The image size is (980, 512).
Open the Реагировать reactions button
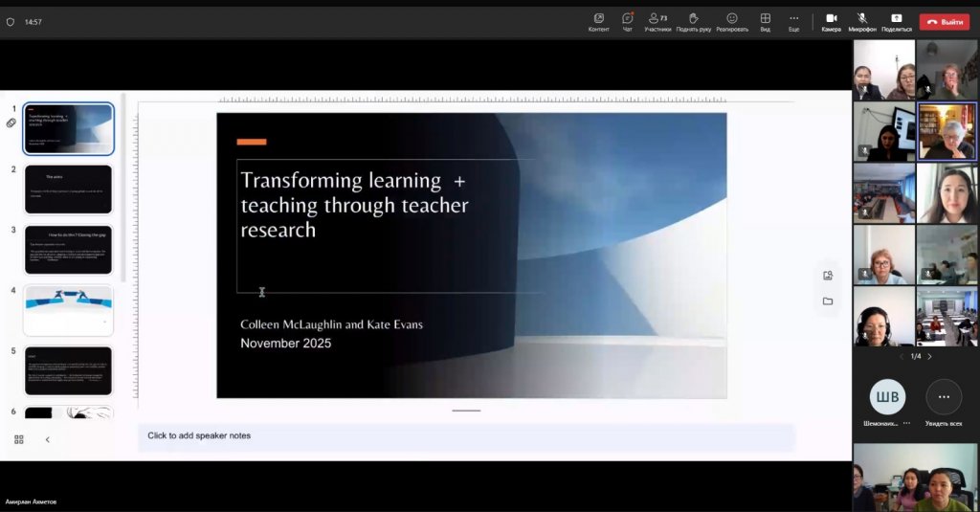[731, 21]
